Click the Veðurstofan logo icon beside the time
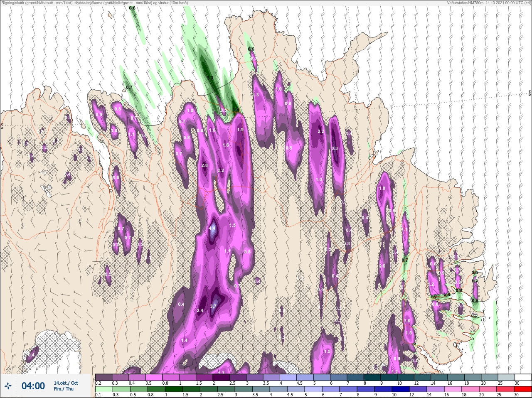The image size is (532, 398). 7,386
